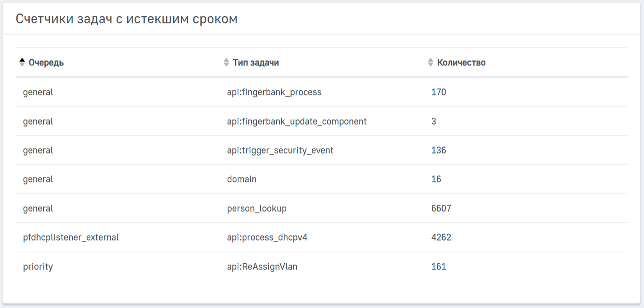Select the api:trigger_security_event entry

pyautogui.click(x=280, y=150)
